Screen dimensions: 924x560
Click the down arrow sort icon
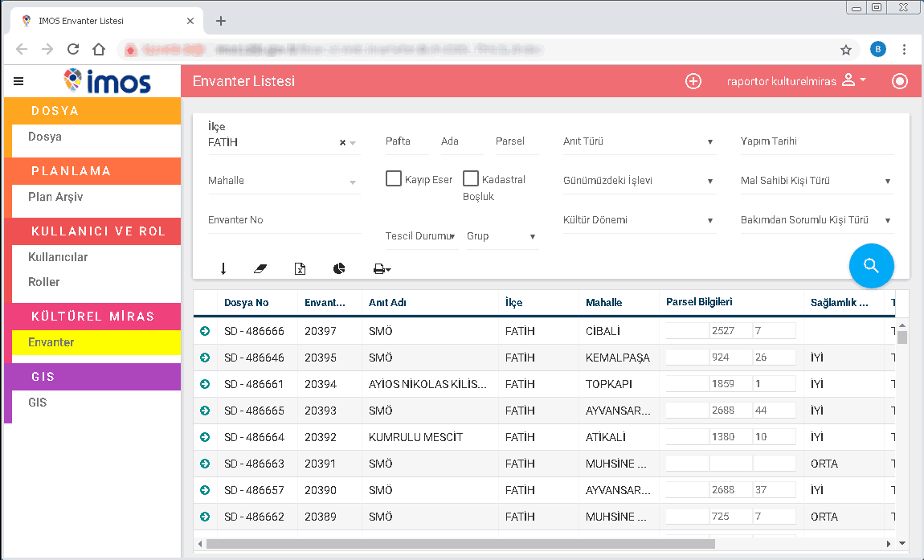(223, 269)
